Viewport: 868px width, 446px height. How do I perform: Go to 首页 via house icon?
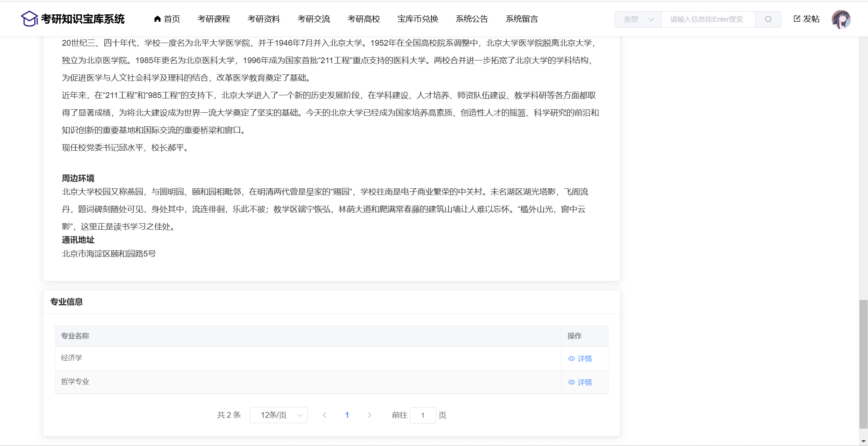tap(157, 19)
